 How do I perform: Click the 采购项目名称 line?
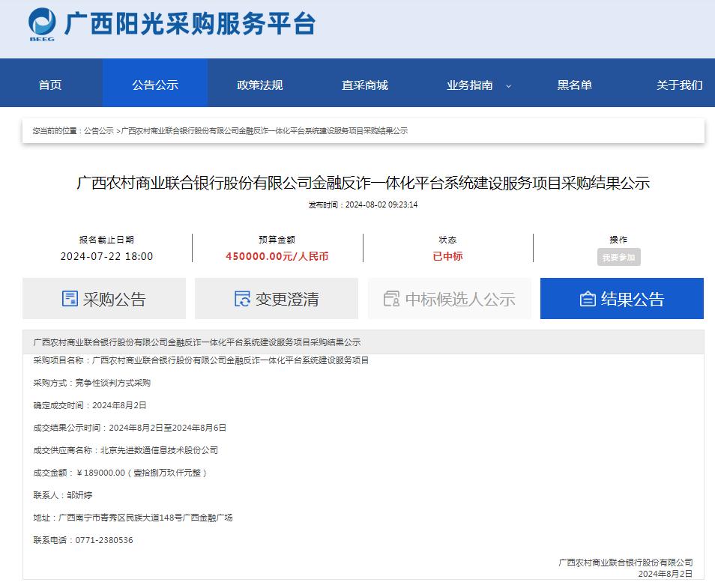tap(201, 360)
